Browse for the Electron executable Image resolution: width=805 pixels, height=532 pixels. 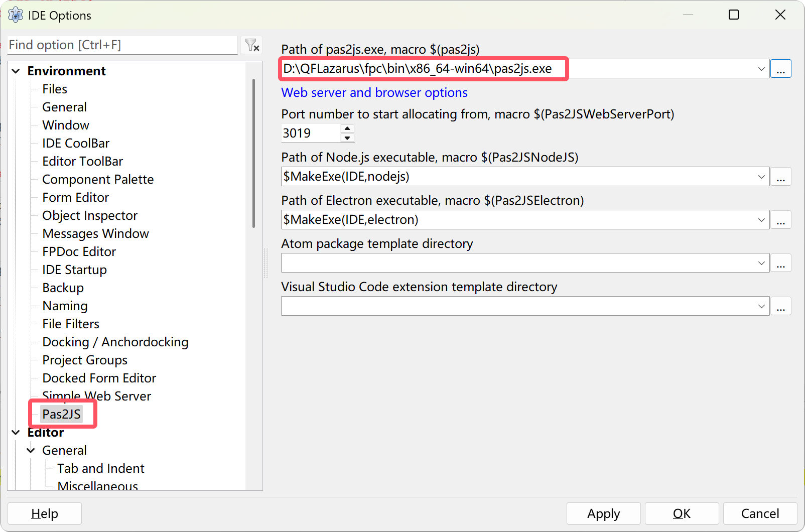(781, 220)
